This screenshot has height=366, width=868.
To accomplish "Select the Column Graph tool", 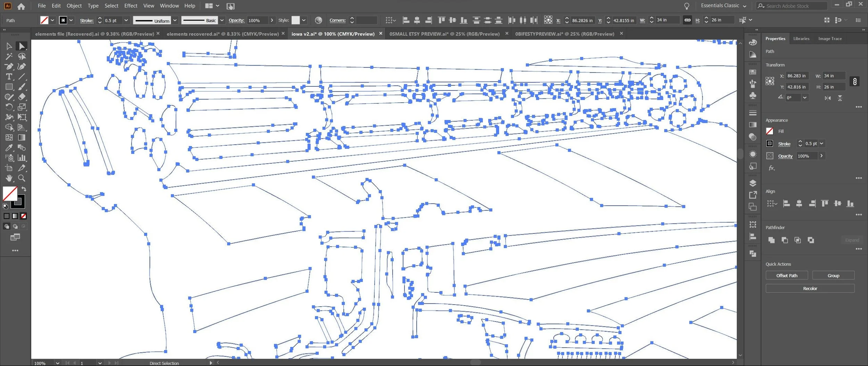I will click(x=22, y=158).
